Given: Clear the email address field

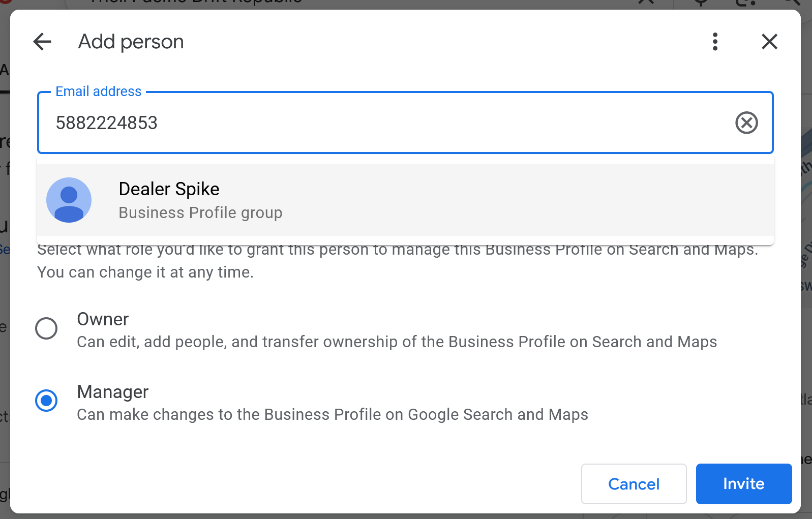Looking at the screenshot, I should (x=746, y=123).
